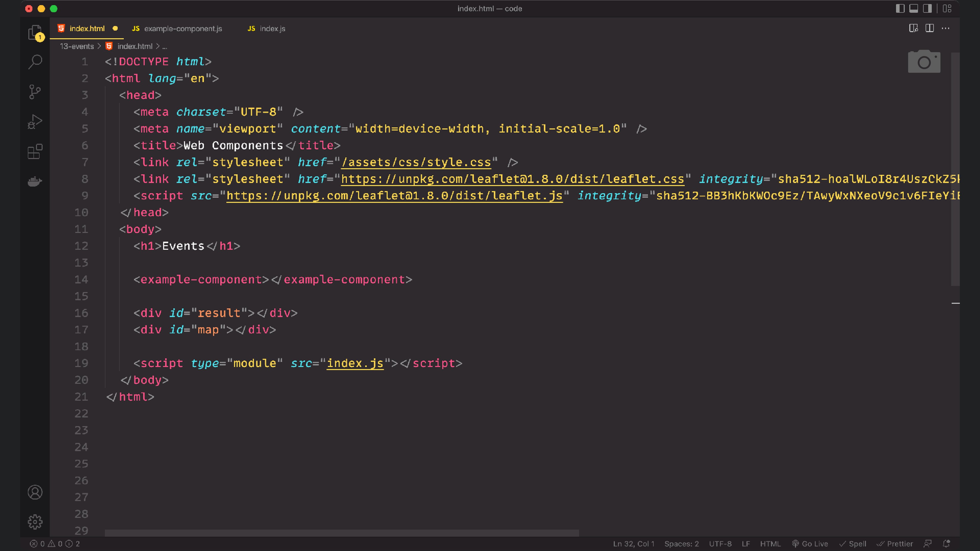980x551 pixels.
Task: Toggle the secondary side bar layout button
Action: (927, 8)
